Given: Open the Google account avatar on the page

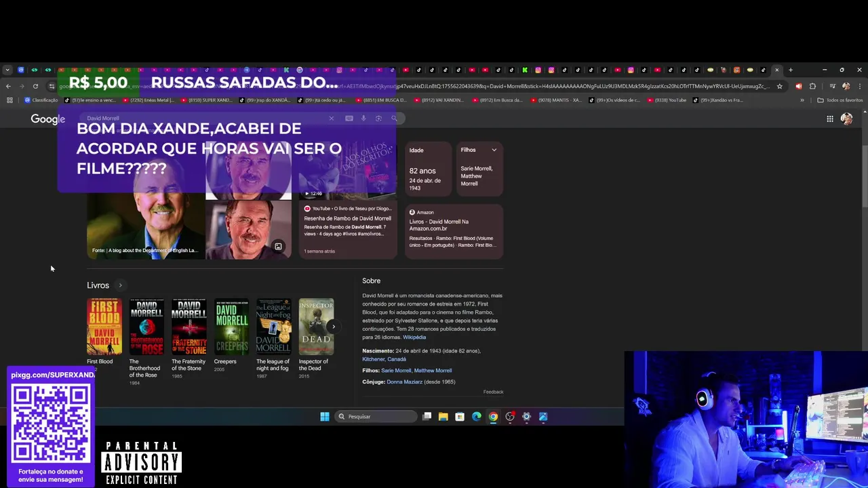Looking at the screenshot, I should tap(846, 119).
